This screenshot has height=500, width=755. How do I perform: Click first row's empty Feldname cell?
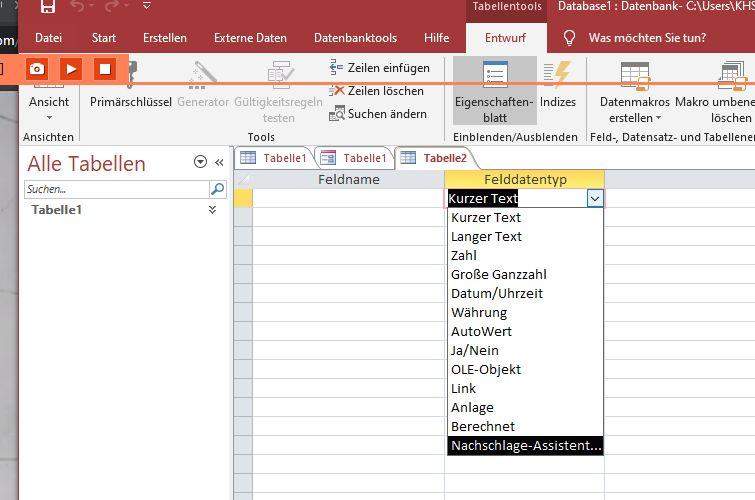(348, 198)
